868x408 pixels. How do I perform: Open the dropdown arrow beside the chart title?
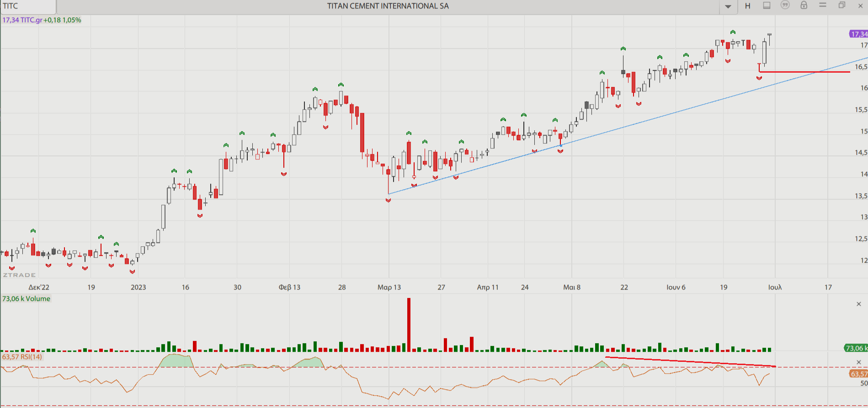point(728,6)
